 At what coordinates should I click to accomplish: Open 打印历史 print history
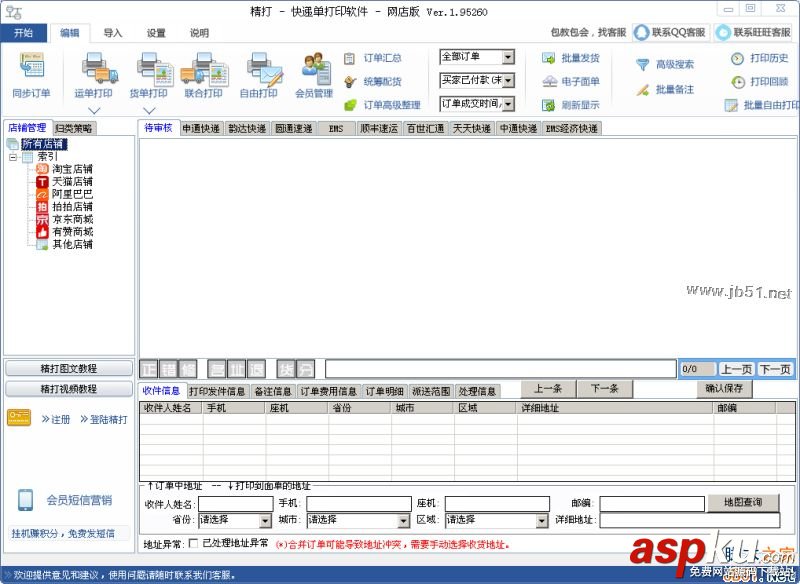[760, 58]
